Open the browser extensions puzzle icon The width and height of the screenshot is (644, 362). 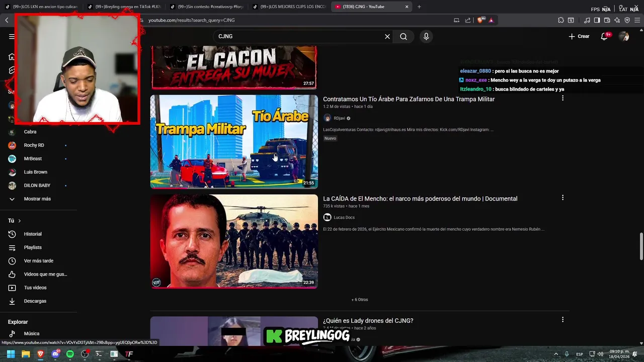pos(561,20)
